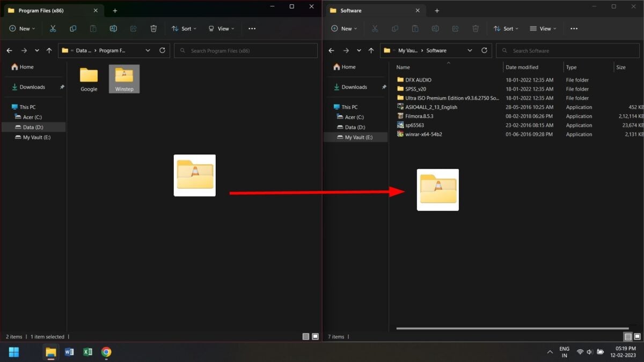The image size is (644, 362).
Task: Select the Rename icon in the toolbar
Action: pyautogui.click(x=113, y=28)
